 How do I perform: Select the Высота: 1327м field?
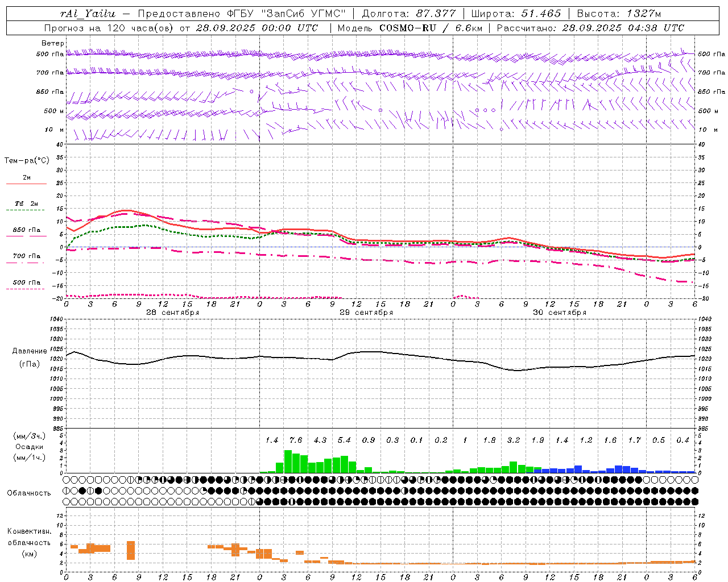(x=619, y=14)
